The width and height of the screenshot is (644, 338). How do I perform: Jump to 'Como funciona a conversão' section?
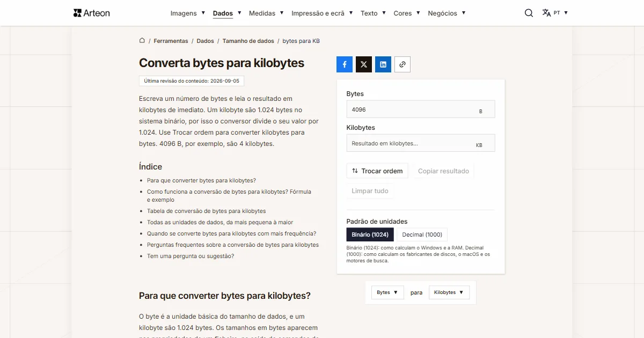pyautogui.click(x=229, y=195)
